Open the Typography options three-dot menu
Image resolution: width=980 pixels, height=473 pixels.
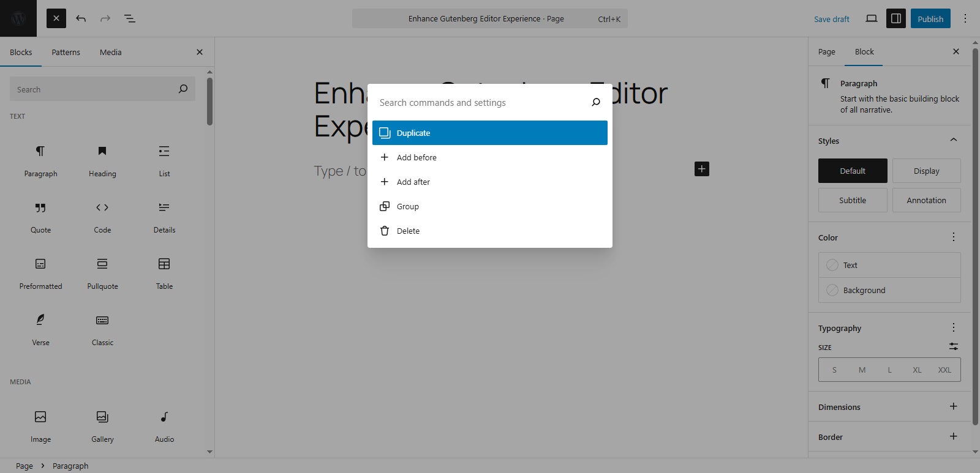[954, 327]
